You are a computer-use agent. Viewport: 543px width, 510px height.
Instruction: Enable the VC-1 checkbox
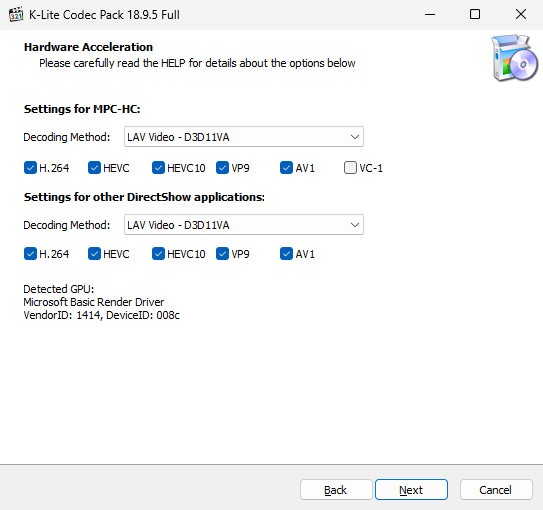pyautogui.click(x=350, y=168)
